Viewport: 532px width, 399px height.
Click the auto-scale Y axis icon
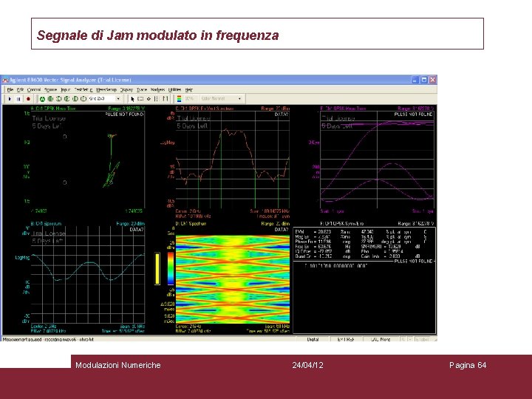pyautogui.click(x=166, y=99)
